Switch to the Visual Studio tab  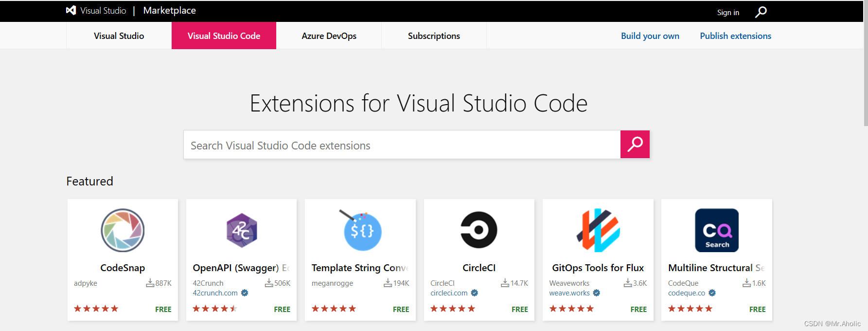(x=119, y=36)
